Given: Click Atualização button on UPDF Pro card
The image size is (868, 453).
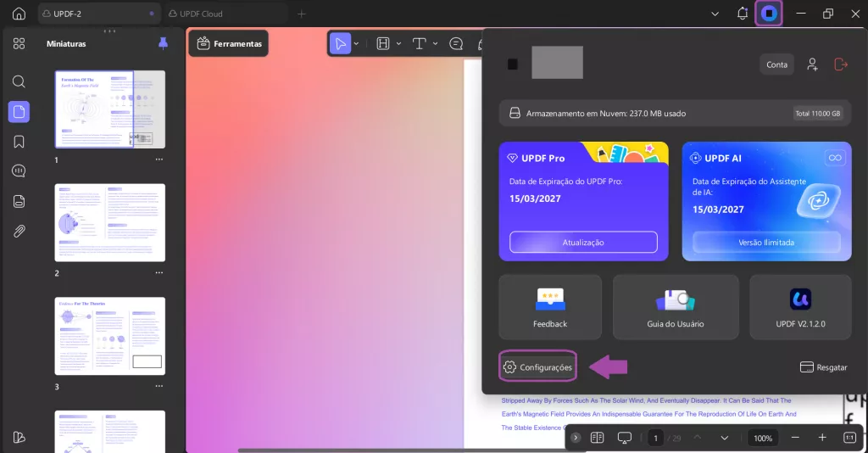Looking at the screenshot, I should click(x=583, y=242).
